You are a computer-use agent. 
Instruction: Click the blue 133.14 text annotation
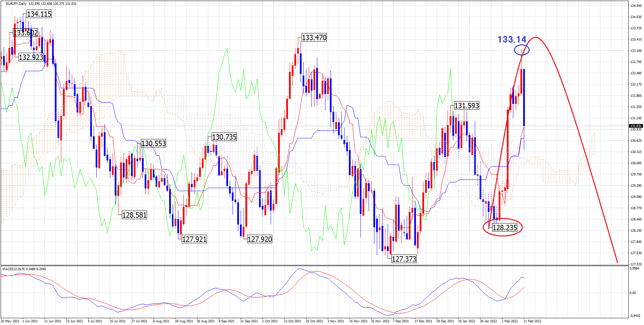[512, 40]
